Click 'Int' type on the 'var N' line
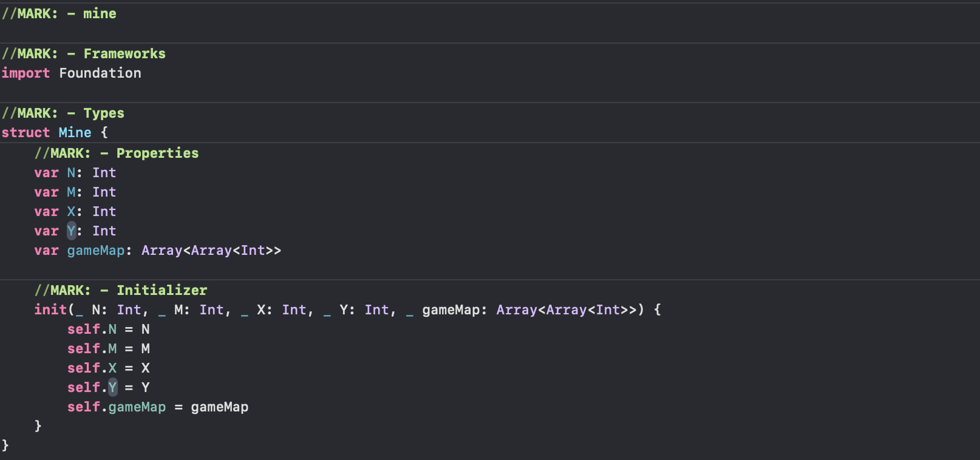 coord(104,172)
